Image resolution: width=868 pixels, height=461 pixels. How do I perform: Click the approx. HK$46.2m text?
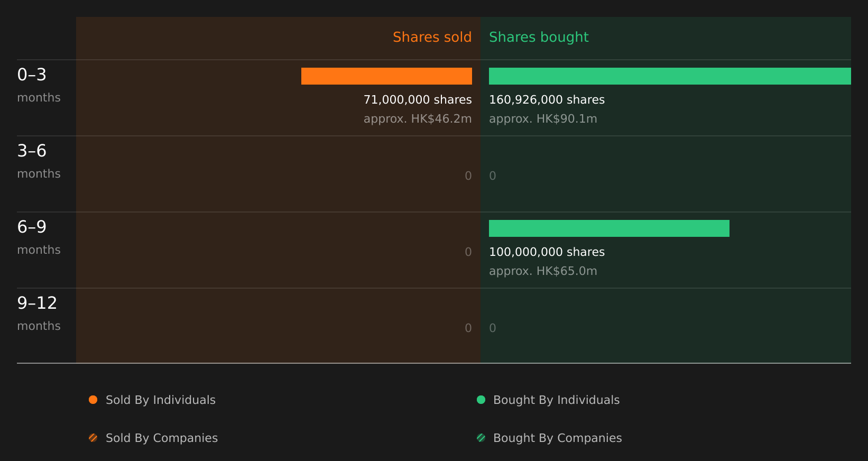tap(418, 119)
